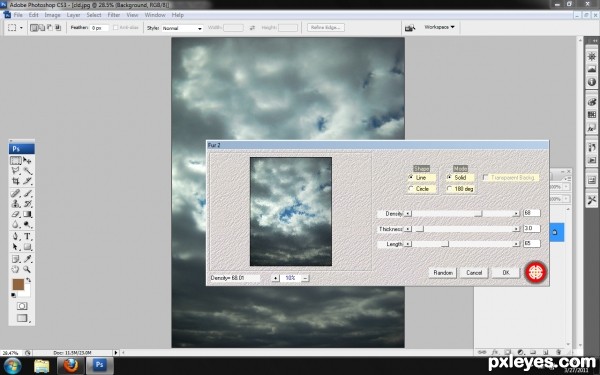Select the Zoom tool
The width and height of the screenshot is (600, 375).
tap(27, 269)
